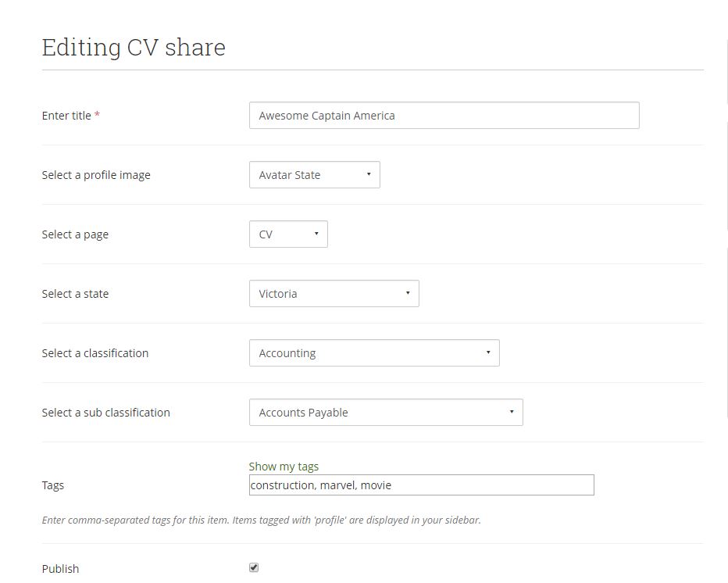The height and width of the screenshot is (583, 728).
Task: Click the 'Select a sub classification' label
Action: [x=105, y=413]
